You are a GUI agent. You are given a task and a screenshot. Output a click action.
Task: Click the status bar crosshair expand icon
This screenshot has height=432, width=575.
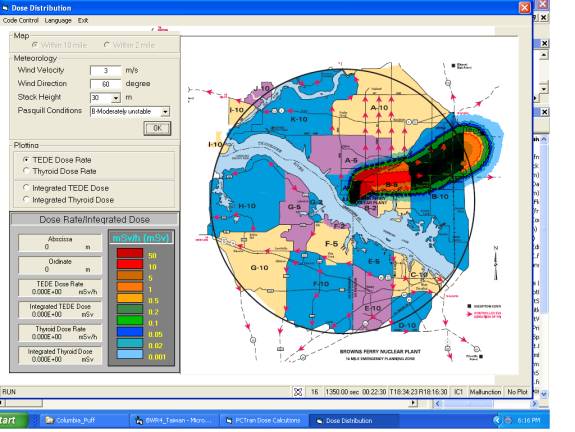pyautogui.click(x=298, y=392)
